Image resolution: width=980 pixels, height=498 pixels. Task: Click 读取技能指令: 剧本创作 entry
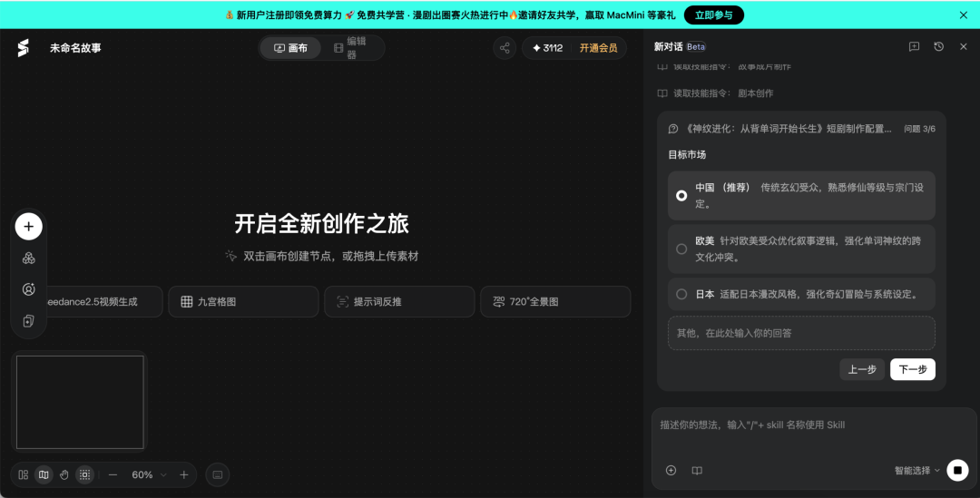[715, 93]
